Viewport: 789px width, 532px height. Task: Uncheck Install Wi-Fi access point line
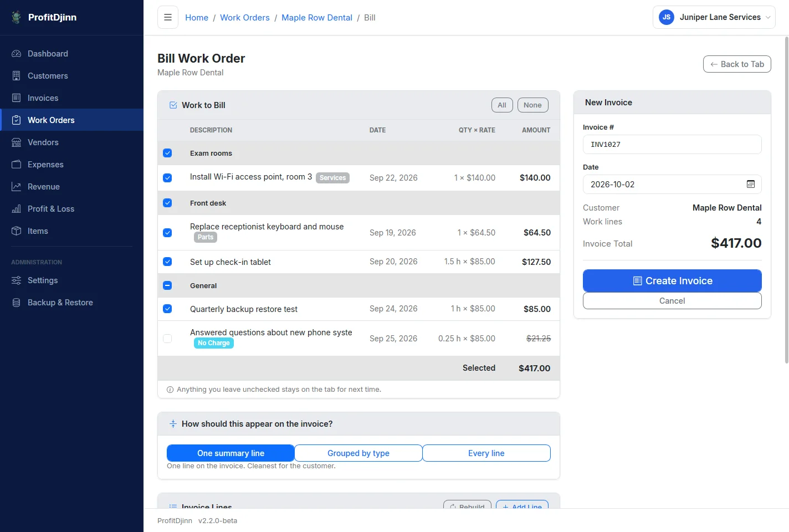point(167,178)
